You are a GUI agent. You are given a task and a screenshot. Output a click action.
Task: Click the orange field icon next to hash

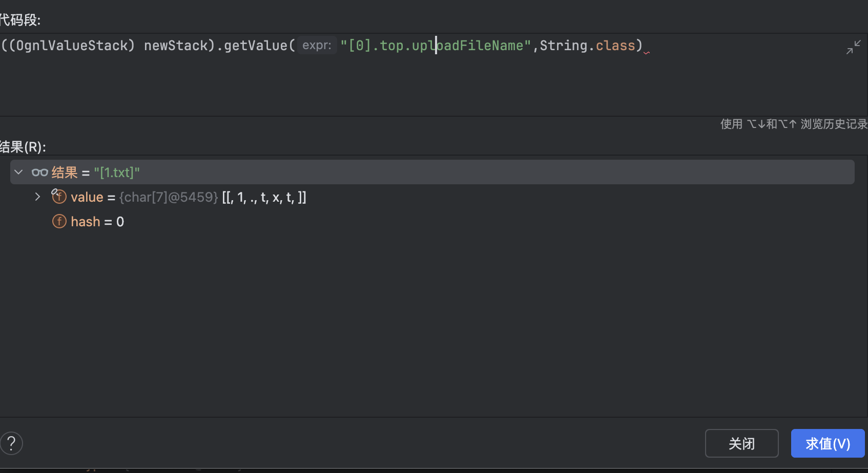point(59,221)
